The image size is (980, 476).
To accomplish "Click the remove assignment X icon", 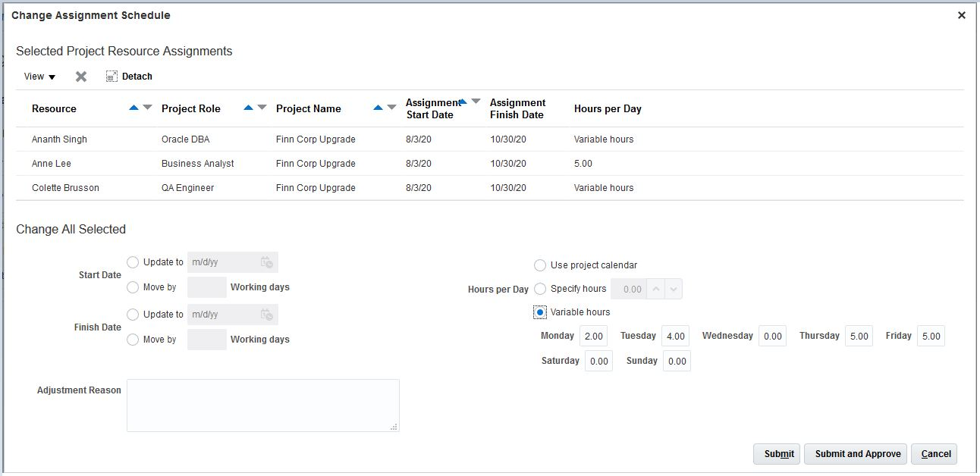I will [81, 77].
